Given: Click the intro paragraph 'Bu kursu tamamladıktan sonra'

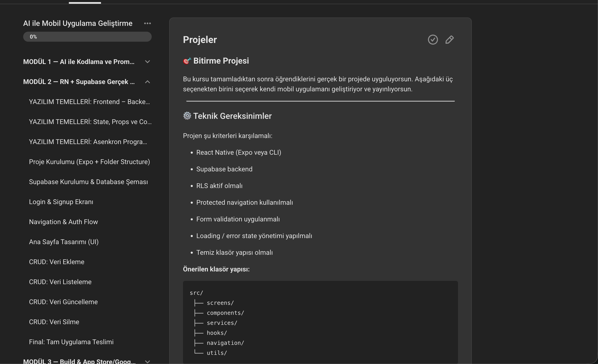Looking at the screenshot, I should click(x=318, y=84).
